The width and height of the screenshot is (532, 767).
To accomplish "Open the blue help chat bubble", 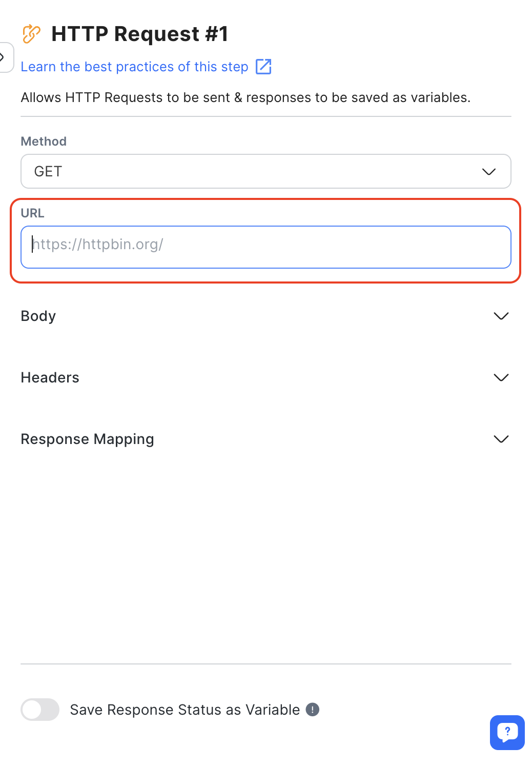I will pyautogui.click(x=507, y=732).
